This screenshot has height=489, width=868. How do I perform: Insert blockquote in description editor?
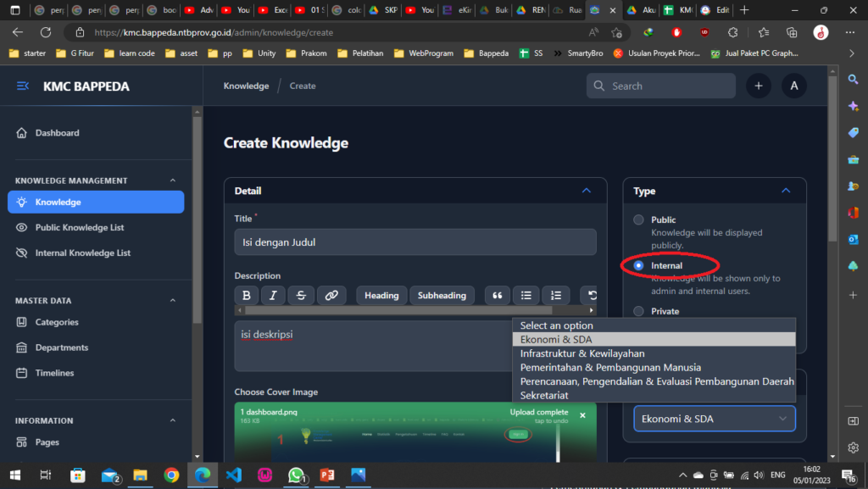point(497,295)
